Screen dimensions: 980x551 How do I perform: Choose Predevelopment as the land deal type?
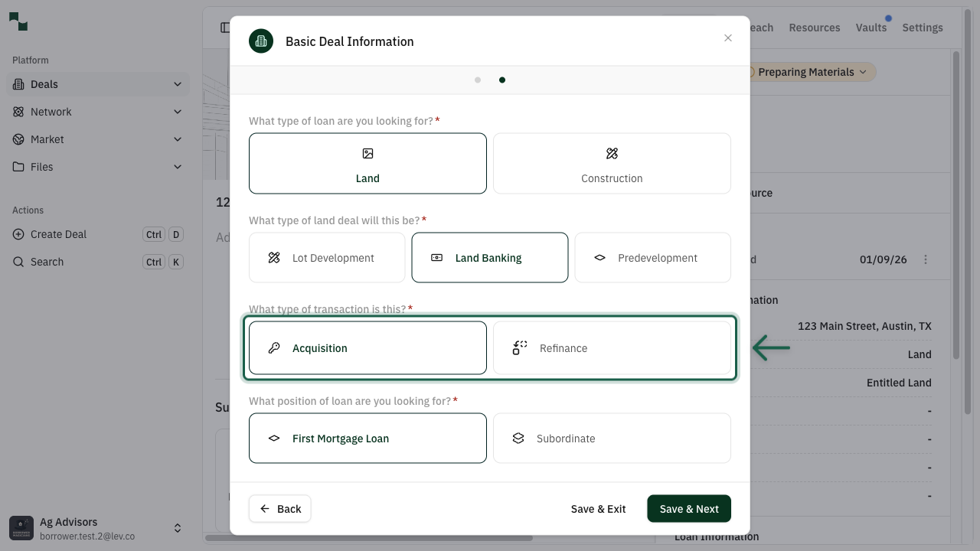coord(652,257)
